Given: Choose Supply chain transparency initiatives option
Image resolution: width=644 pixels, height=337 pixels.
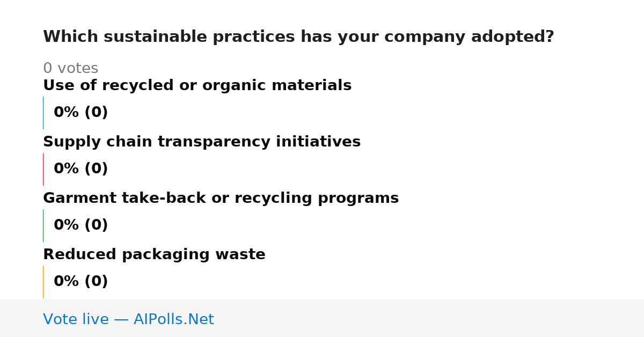Looking at the screenshot, I should coord(202,142).
